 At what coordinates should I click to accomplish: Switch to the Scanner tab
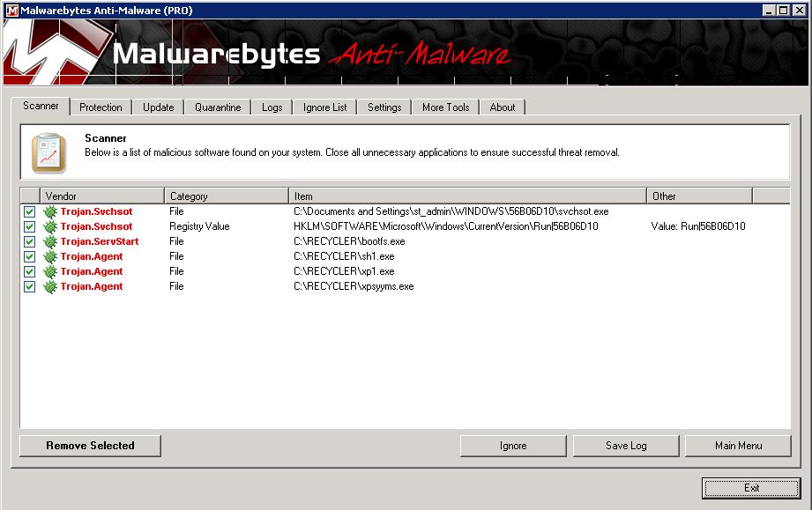[41, 106]
